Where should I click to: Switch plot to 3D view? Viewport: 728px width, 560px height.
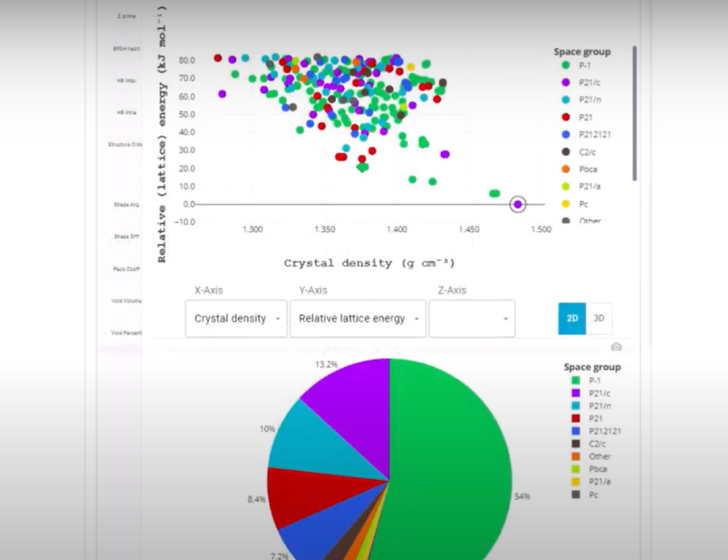(599, 318)
